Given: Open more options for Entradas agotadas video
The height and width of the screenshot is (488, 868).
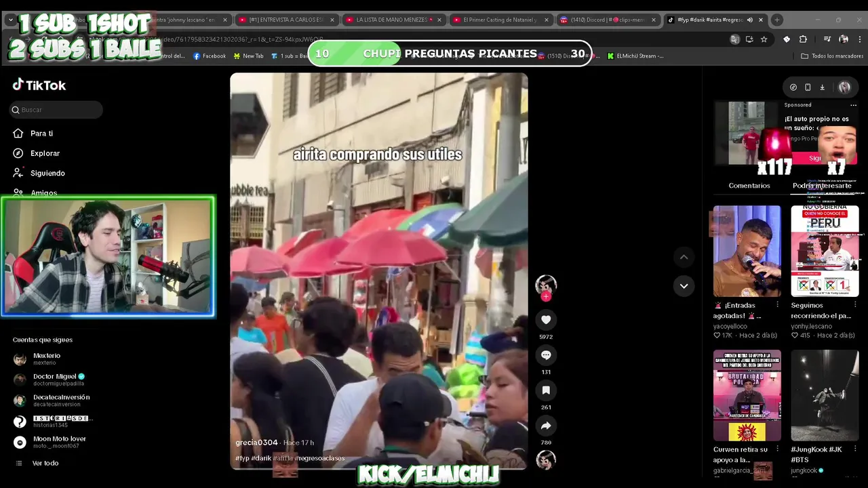Looking at the screenshot, I should click(777, 305).
